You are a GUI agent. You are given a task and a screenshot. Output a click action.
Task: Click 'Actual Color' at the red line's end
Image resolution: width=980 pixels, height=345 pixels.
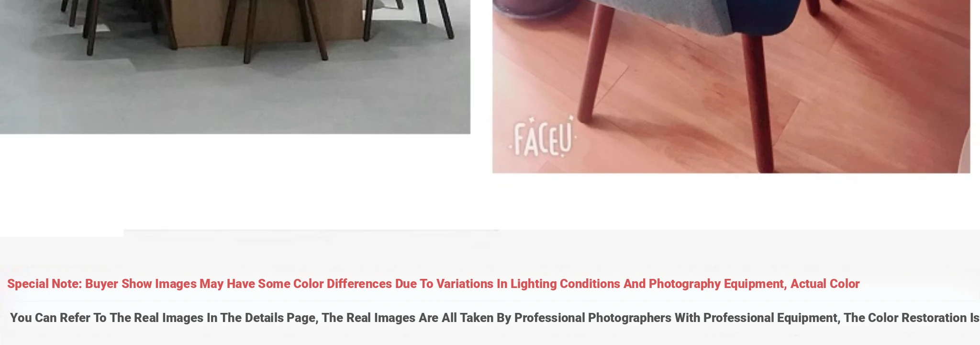tap(825, 284)
